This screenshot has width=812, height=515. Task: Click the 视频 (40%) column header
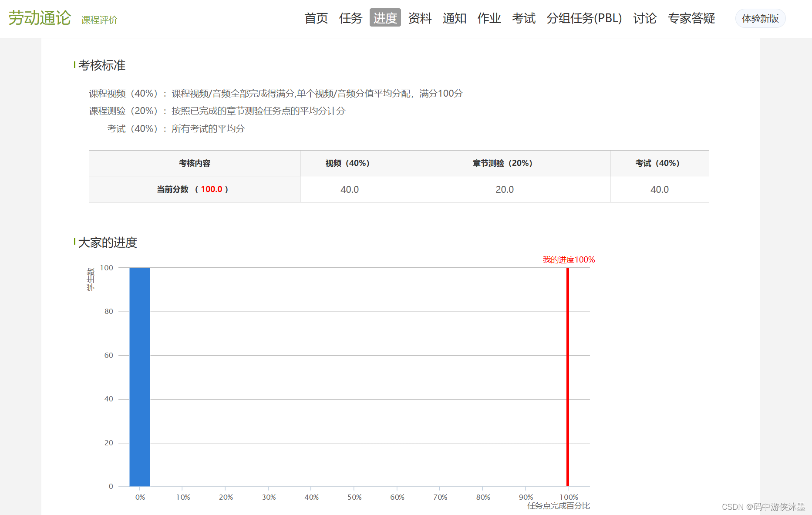pyautogui.click(x=350, y=163)
